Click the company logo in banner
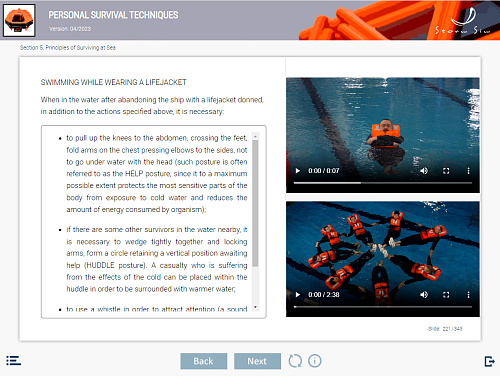This screenshot has width=500, height=376. 464,21
